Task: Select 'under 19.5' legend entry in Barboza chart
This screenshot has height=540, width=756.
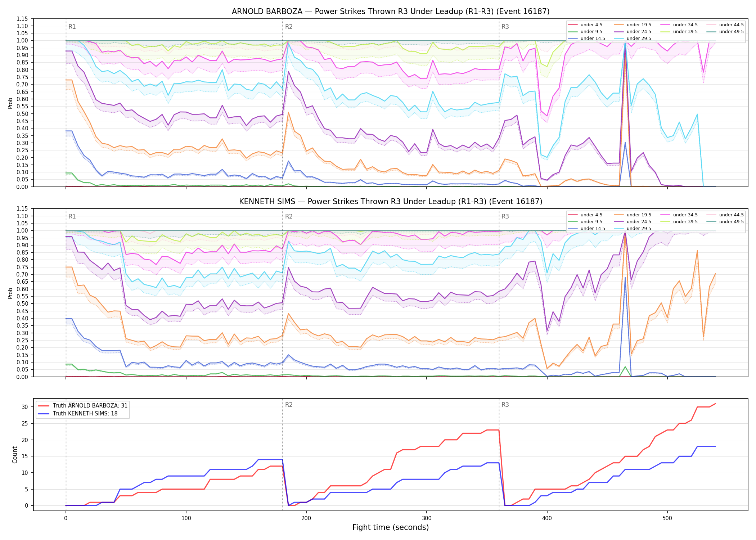Action: click(633, 25)
